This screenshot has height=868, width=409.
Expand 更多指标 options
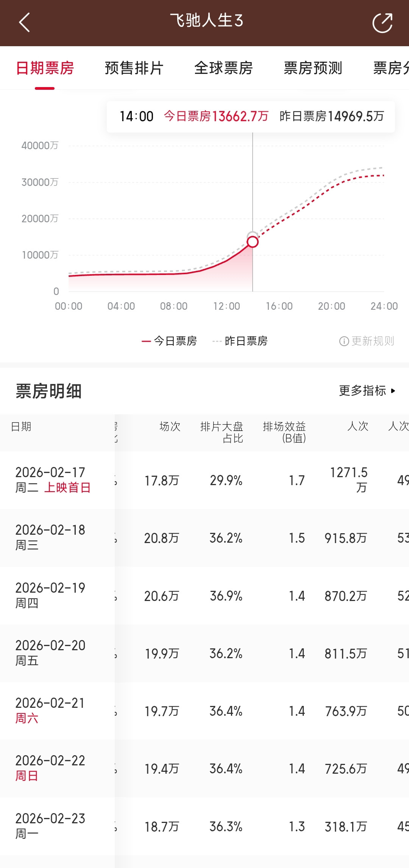coord(367,390)
